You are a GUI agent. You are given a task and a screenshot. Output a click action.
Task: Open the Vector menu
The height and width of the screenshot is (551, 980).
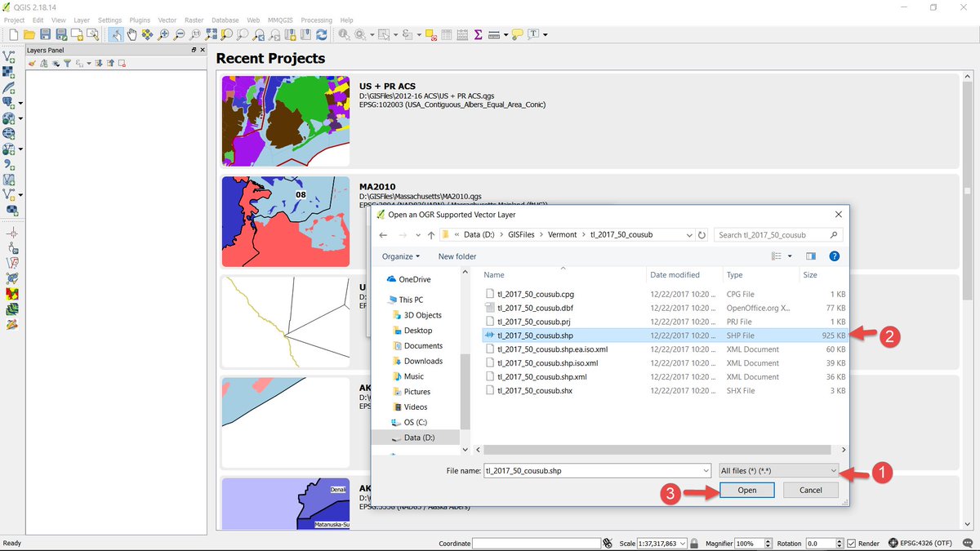[167, 20]
